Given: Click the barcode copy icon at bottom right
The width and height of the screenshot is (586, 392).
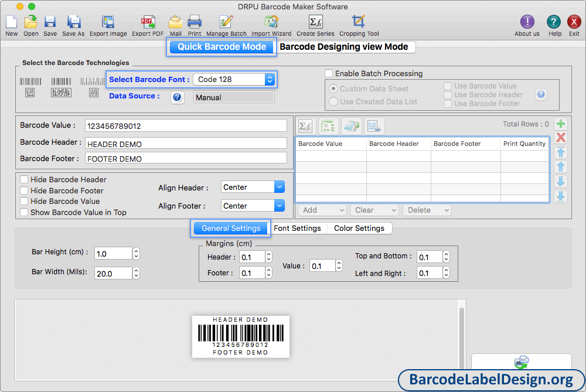Looking at the screenshot, I should coord(521,362).
